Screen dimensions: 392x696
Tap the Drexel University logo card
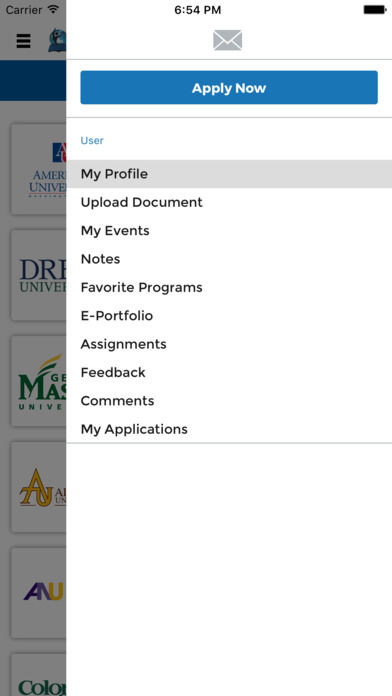[x=39, y=275]
